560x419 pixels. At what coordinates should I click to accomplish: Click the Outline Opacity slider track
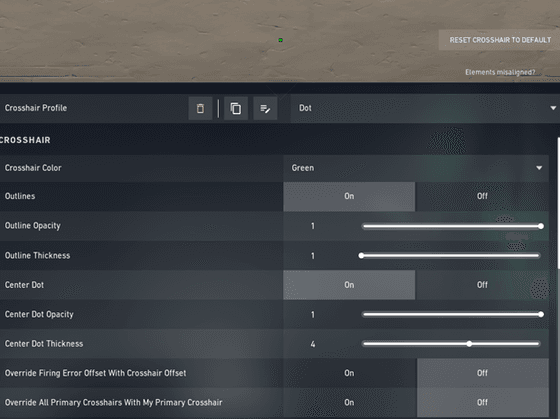[x=452, y=226]
